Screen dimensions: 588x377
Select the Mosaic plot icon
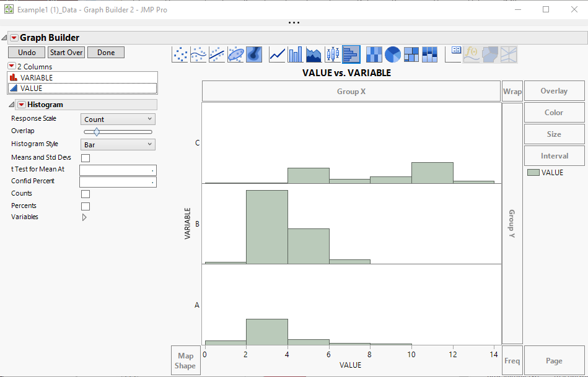[x=430, y=54]
